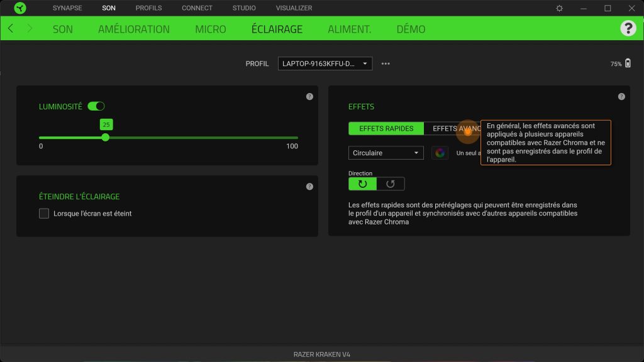644x362 pixels.
Task: Click the Razer Kraken V4 device label
Action: 321,354
